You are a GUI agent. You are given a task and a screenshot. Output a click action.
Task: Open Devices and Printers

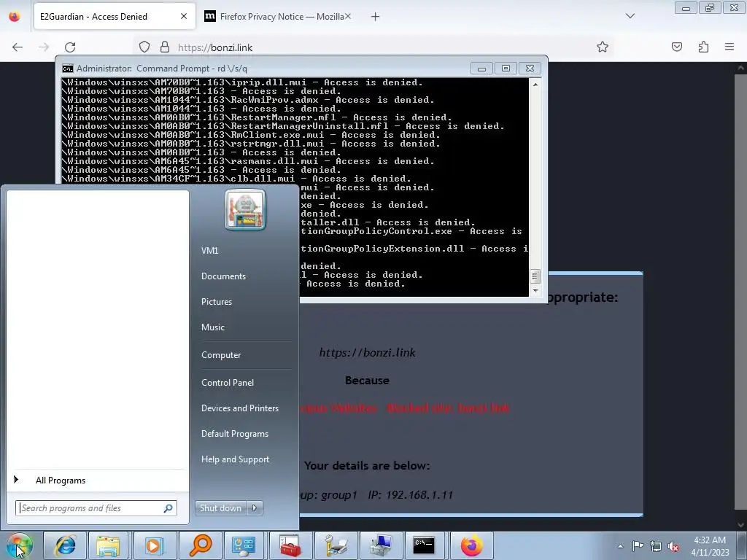point(239,408)
